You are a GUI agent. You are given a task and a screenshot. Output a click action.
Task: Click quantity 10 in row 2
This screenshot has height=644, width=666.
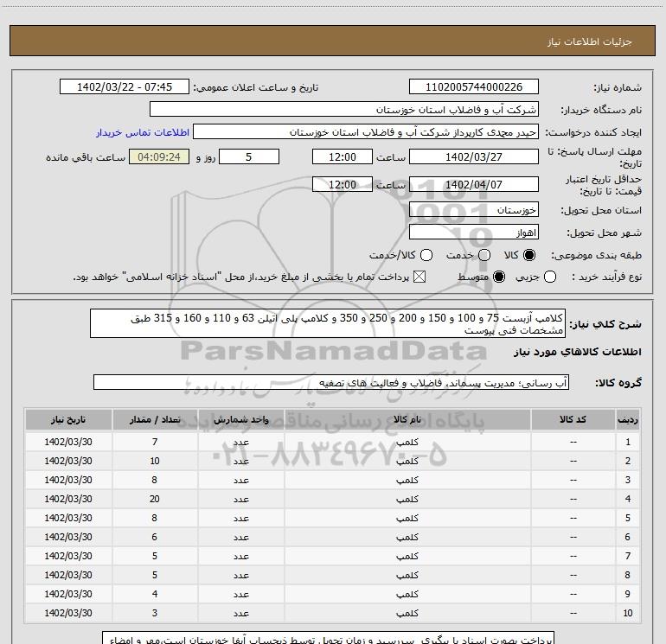tap(155, 461)
